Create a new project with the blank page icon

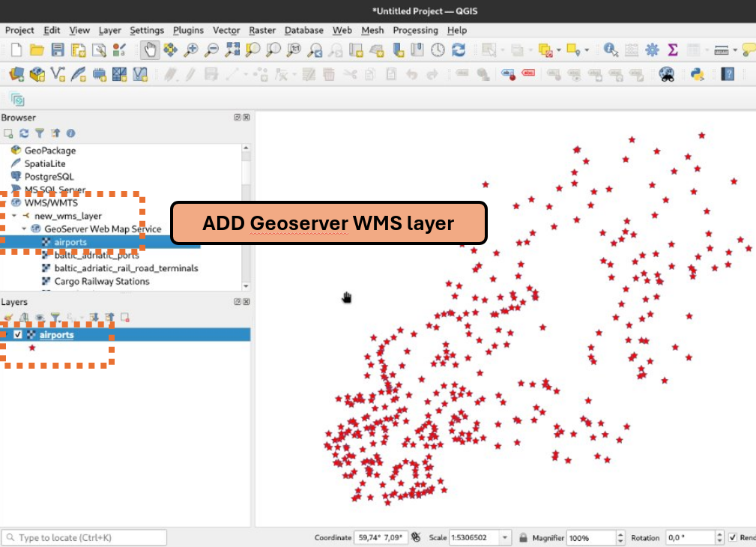coord(16,49)
